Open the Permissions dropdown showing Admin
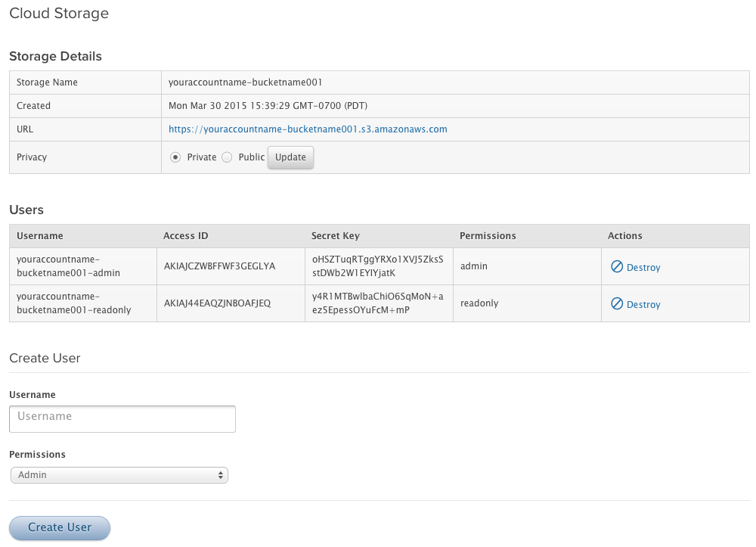Viewport: 756px width, 547px height. 119,475
